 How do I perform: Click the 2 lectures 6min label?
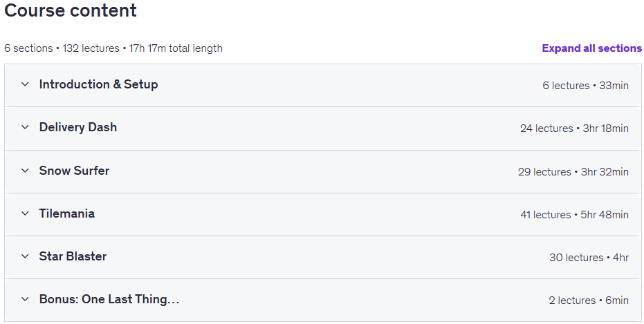589,301
